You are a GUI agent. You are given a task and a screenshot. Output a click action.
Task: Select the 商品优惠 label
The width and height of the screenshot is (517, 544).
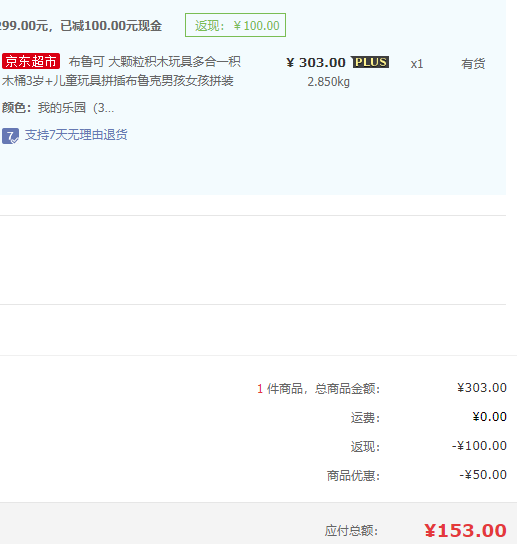click(353, 475)
